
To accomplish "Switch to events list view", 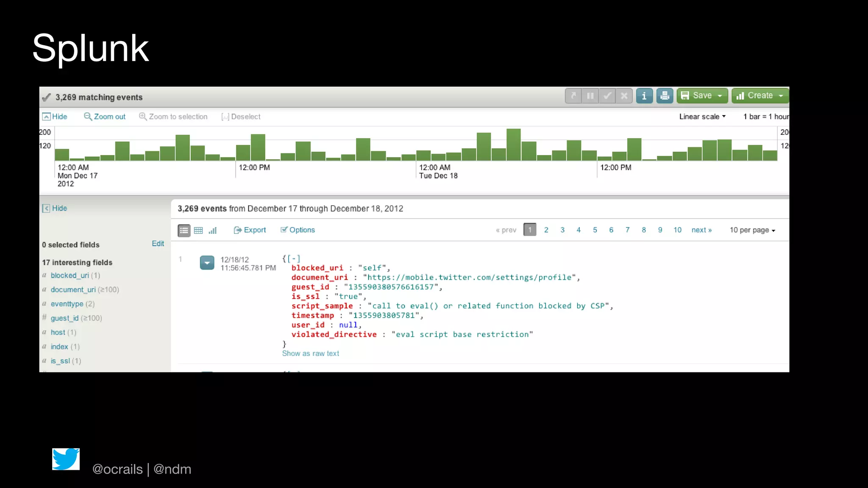I will click(x=184, y=230).
